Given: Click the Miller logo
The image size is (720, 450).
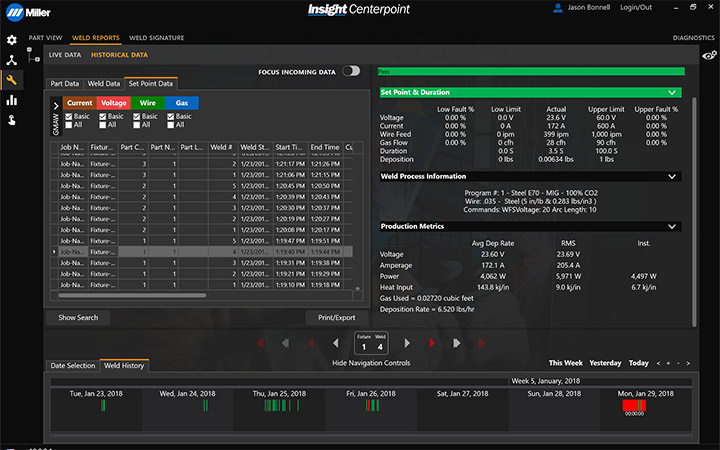Looking at the screenshot, I should (28, 12).
